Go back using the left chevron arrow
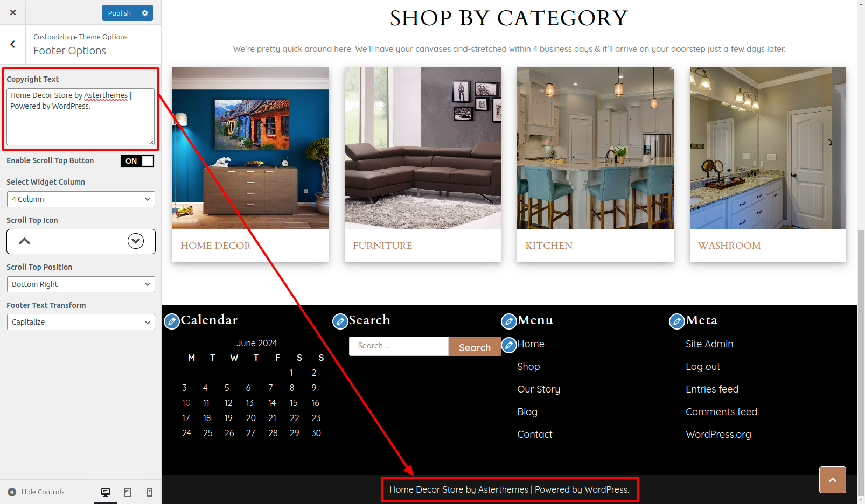This screenshot has width=865, height=504. coord(13,44)
